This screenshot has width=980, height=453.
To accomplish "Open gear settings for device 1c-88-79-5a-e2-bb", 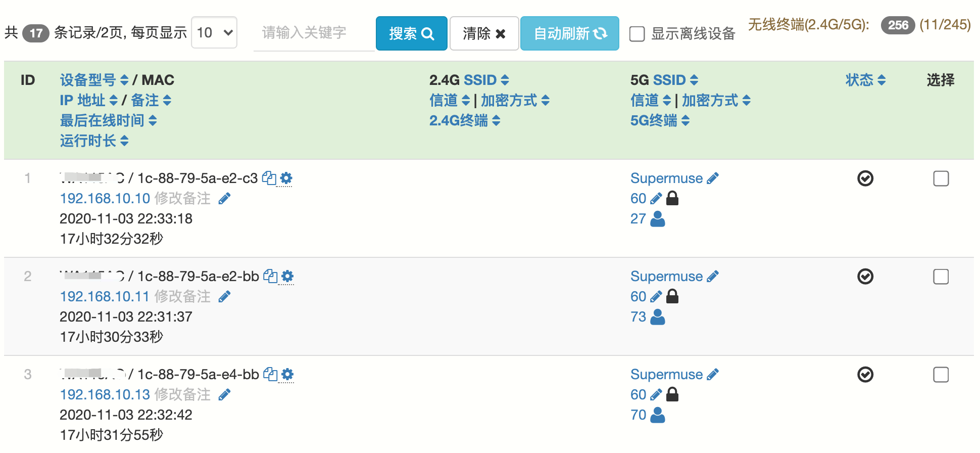I will pyautogui.click(x=287, y=276).
